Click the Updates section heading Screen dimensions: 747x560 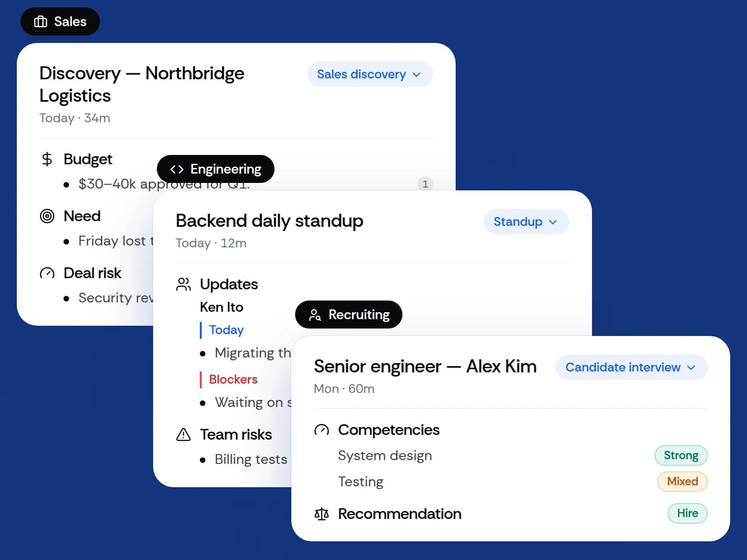229,284
